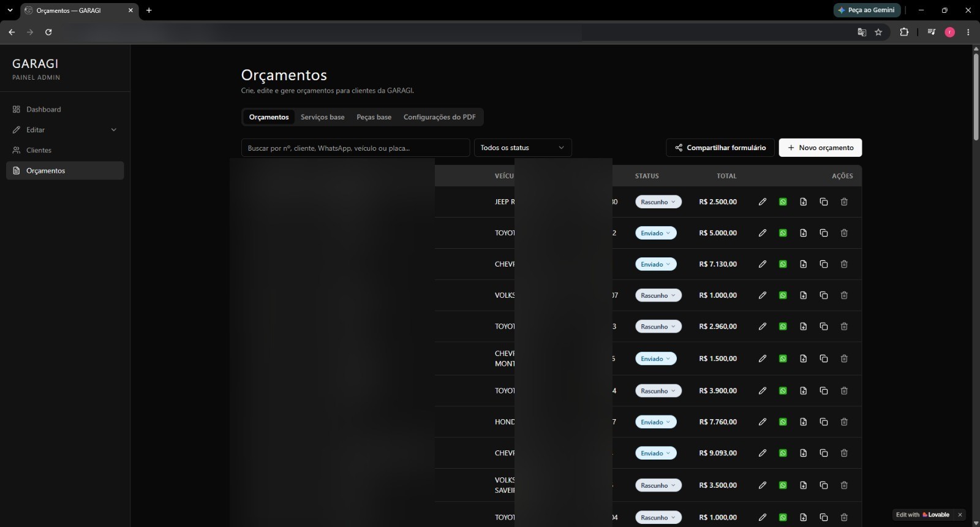Click Compartilhar formulário

720,148
